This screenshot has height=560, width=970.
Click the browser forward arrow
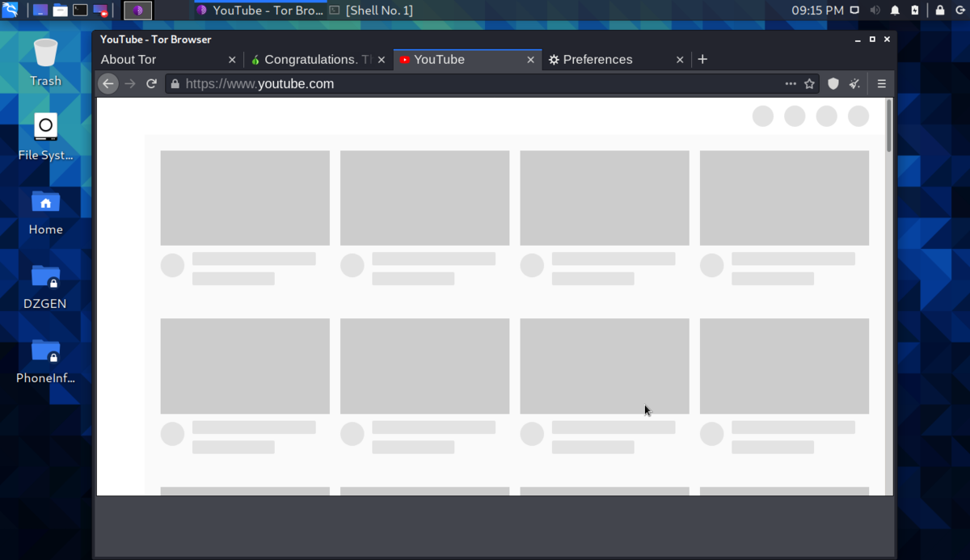[x=130, y=84]
